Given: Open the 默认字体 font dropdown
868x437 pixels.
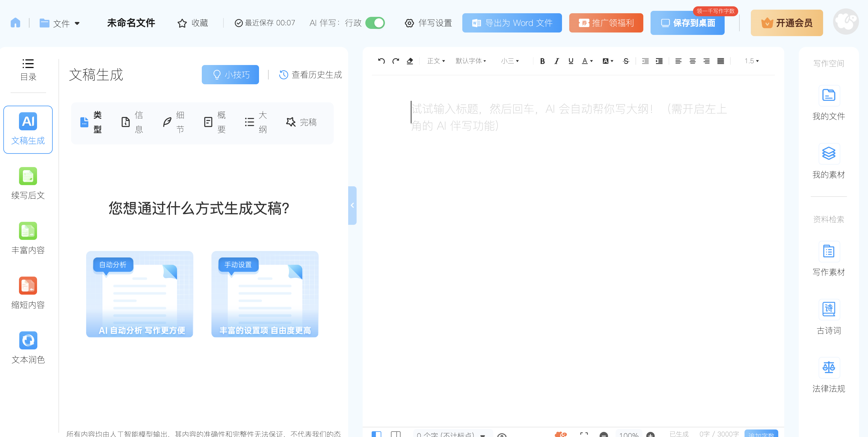Looking at the screenshot, I should point(470,61).
